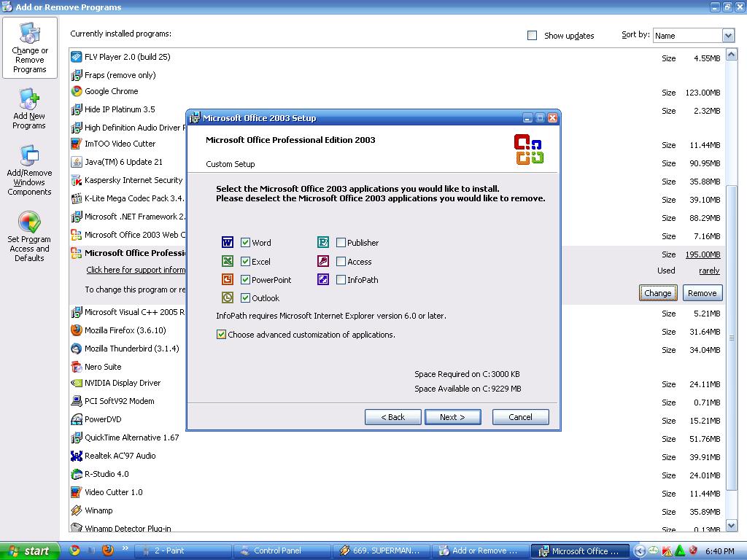Screen dimensions: 747x560
Task: Launch Firefox from the quick launch bar
Action: pos(108,551)
